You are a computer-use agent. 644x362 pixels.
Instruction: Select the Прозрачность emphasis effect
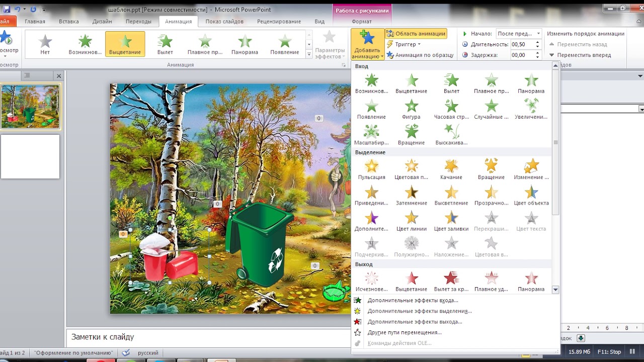click(x=491, y=195)
